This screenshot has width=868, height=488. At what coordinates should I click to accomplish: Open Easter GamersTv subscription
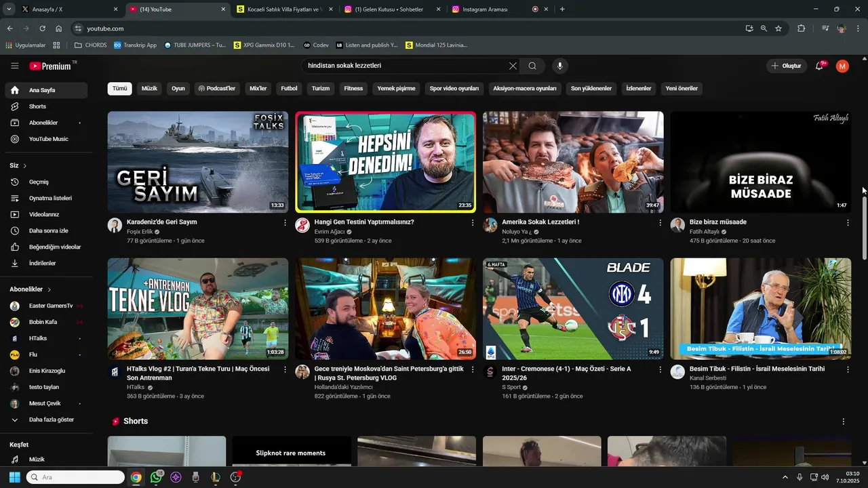point(46,306)
